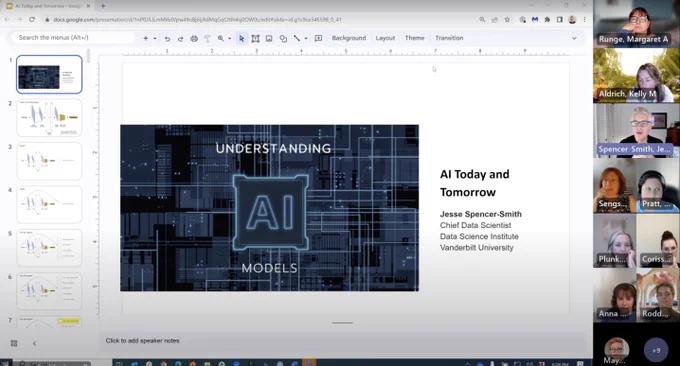
Task: Click the 'Chief Data Scientist' text
Action: coord(475,225)
